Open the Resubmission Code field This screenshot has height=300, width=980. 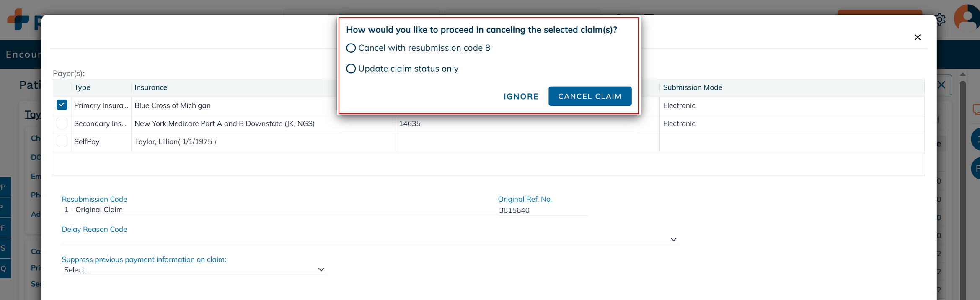277,210
